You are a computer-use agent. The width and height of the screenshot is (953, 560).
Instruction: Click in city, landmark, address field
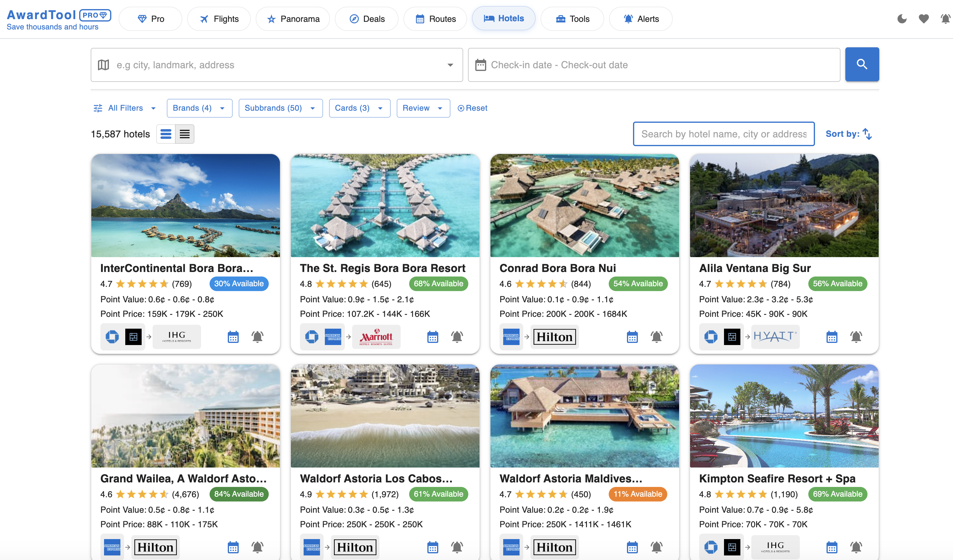tap(276, 65)
